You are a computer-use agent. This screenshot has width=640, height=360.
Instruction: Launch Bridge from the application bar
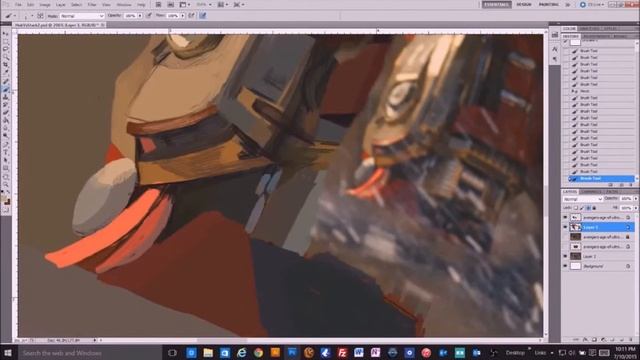[158, 4]
